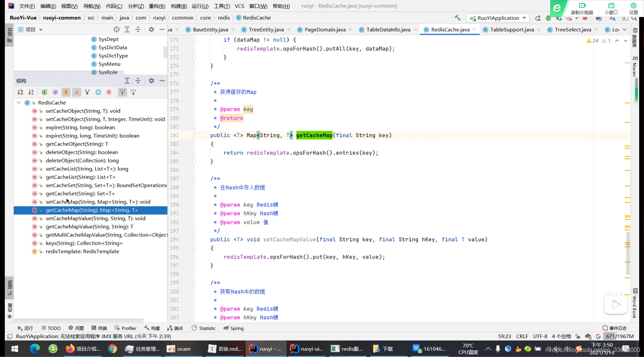Open the Terminal (终端) tool window
The image size is (644, 357).
point(99,328)
